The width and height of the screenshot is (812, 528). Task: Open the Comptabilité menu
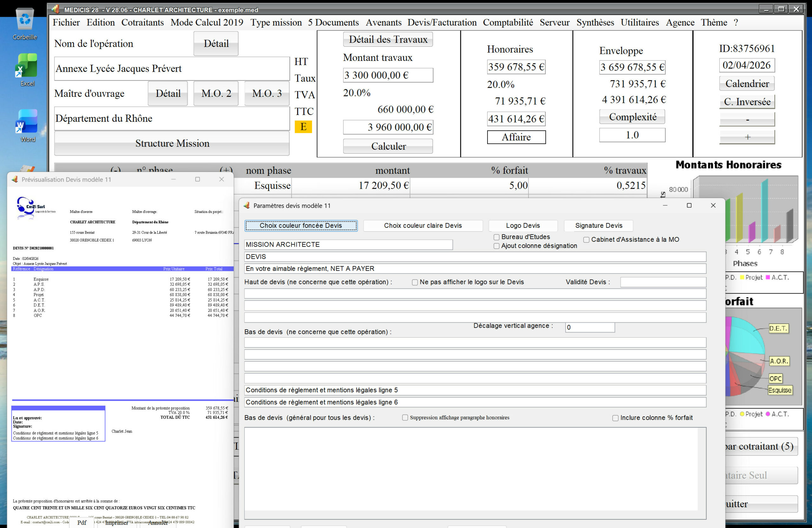508,23
